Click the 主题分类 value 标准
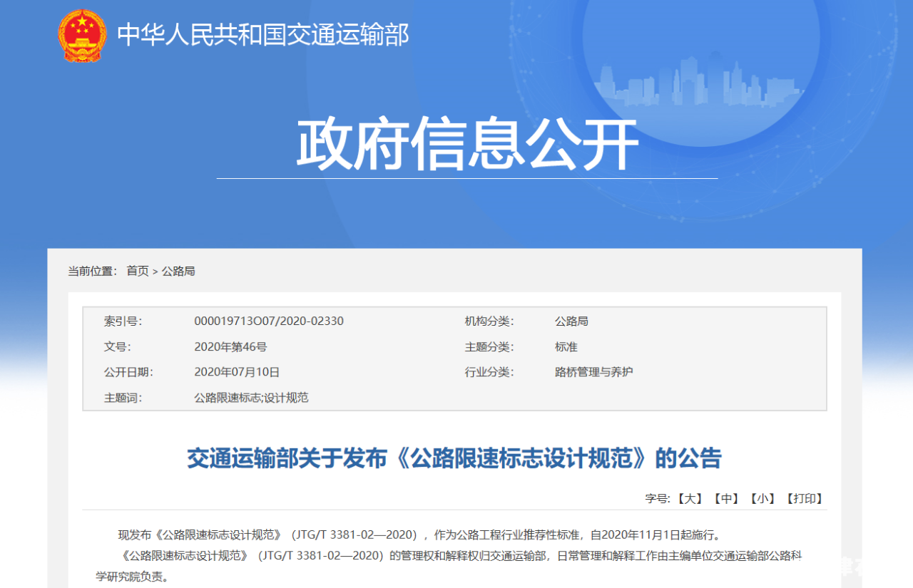913x588 pixels. pos(566,347)
